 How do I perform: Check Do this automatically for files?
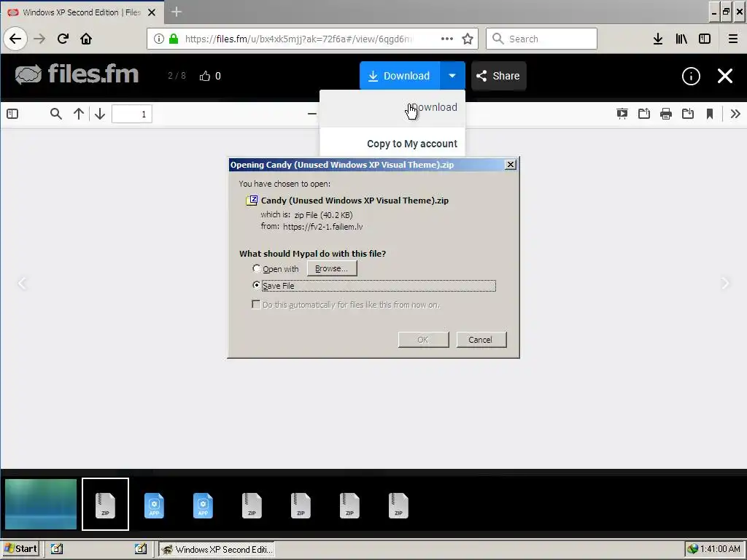[x=256, y=304]
